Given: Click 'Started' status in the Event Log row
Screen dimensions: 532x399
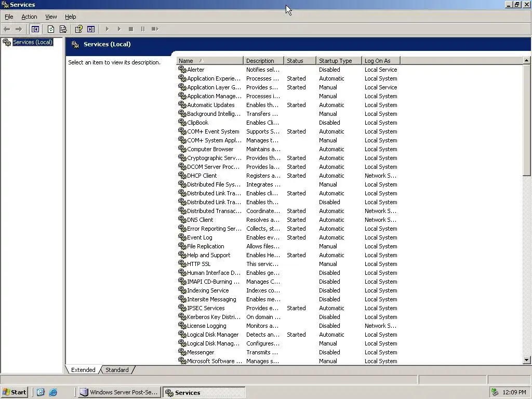Looking at the screenshot, I should tap(296, 237).
